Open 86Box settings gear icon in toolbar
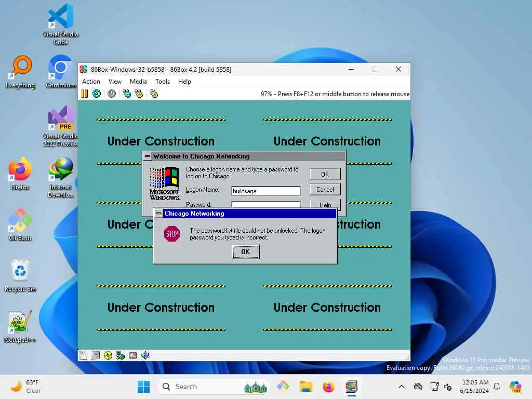532x399 pixels. (154, 94)
